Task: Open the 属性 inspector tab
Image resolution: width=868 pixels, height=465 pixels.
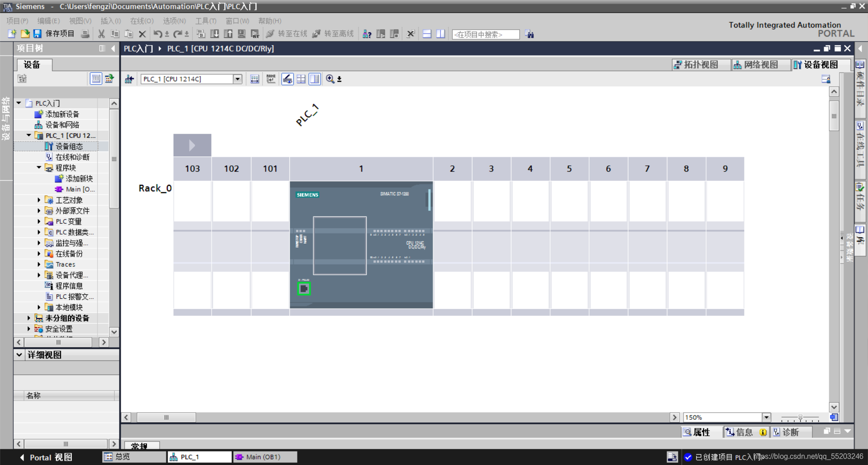Action: 701,432
